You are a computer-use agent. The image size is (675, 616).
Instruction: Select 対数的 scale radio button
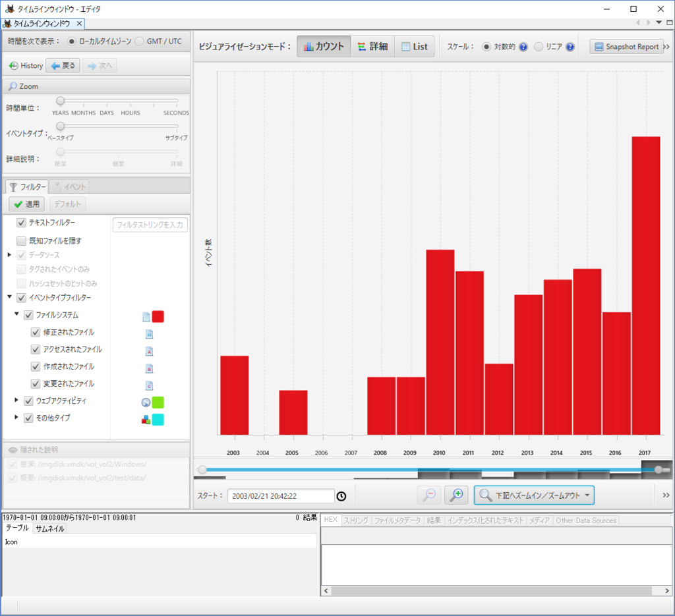coord(486,47)
